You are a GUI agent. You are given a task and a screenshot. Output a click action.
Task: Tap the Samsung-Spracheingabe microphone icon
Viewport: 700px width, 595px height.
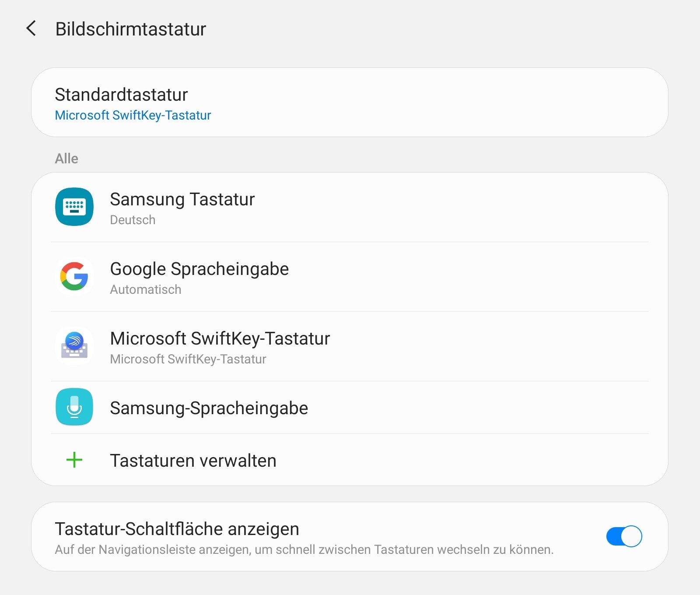tap(74, 407)
